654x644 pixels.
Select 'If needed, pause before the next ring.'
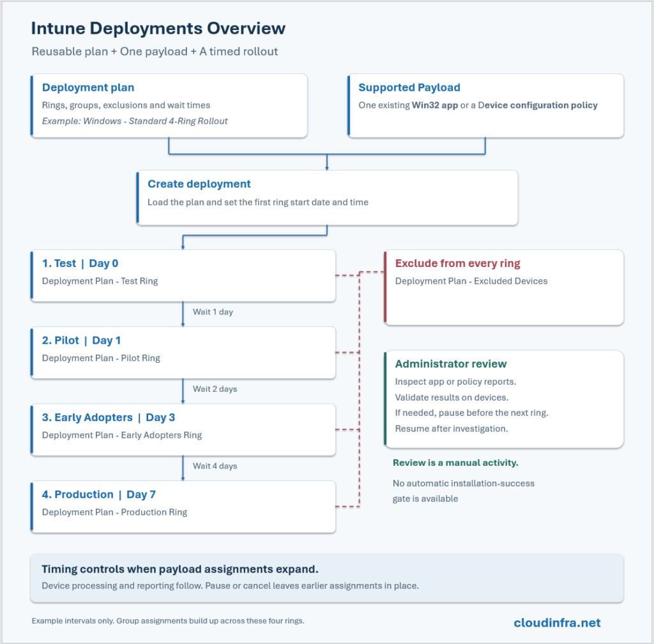[472, 413]
